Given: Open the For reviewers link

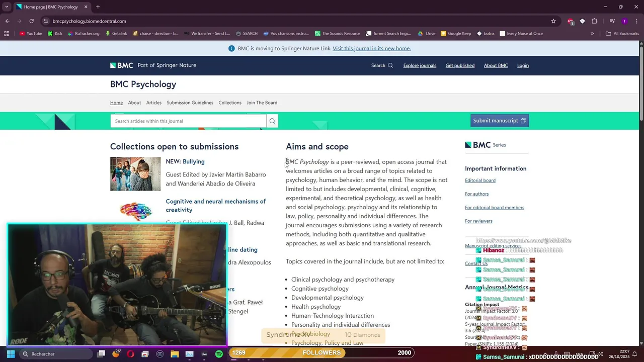Looking at the screenshot, I should [478, 221].
